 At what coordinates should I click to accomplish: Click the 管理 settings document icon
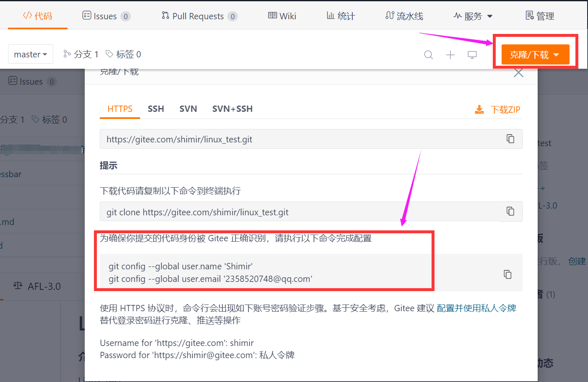(x=530, y=15)
